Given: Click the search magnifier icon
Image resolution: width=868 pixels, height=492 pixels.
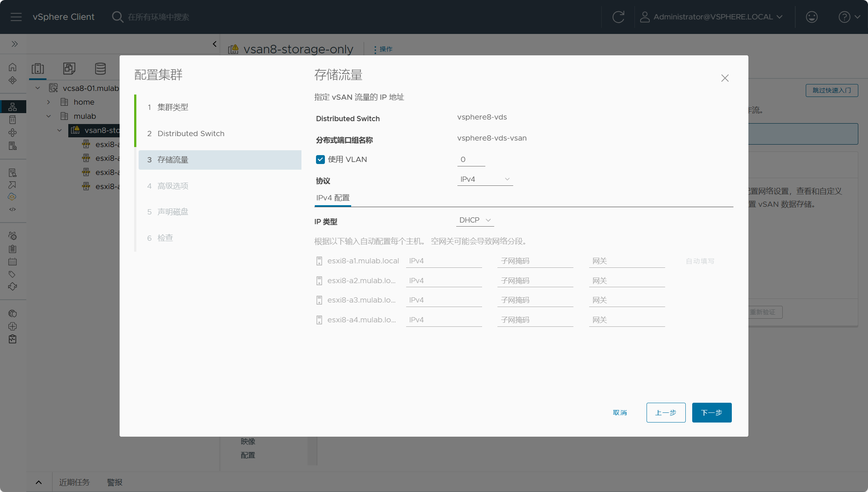Looking at the screenshot, I should (118, 17).
